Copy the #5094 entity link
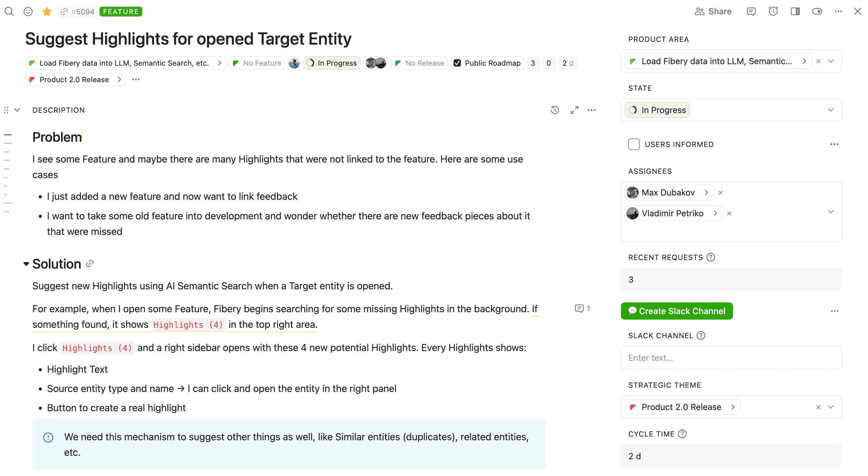Screen dimensions: 868x476 [77, 11]
